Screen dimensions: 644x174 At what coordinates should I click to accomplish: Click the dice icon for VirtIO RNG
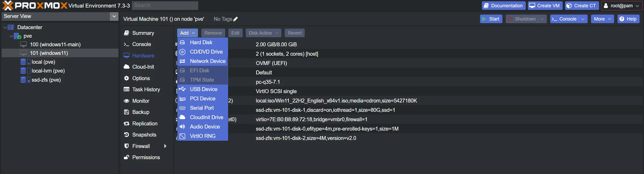click(182, 136)
